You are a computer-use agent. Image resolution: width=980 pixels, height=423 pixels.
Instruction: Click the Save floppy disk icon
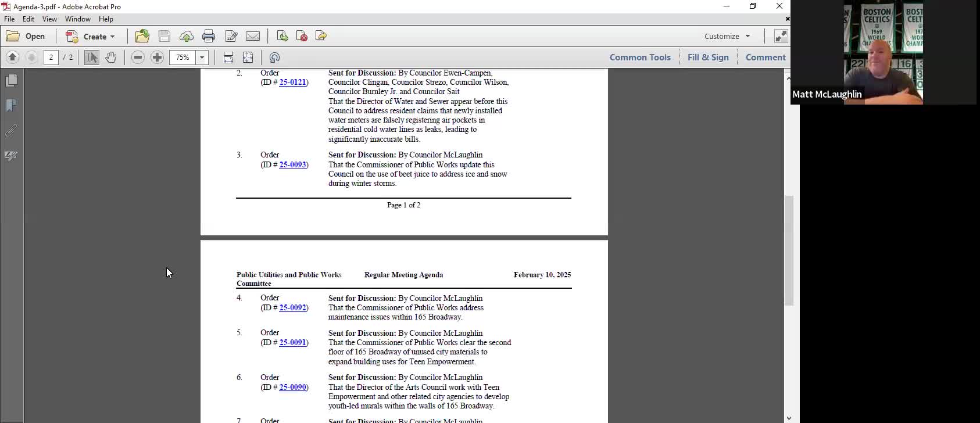(x=164, y=36)
